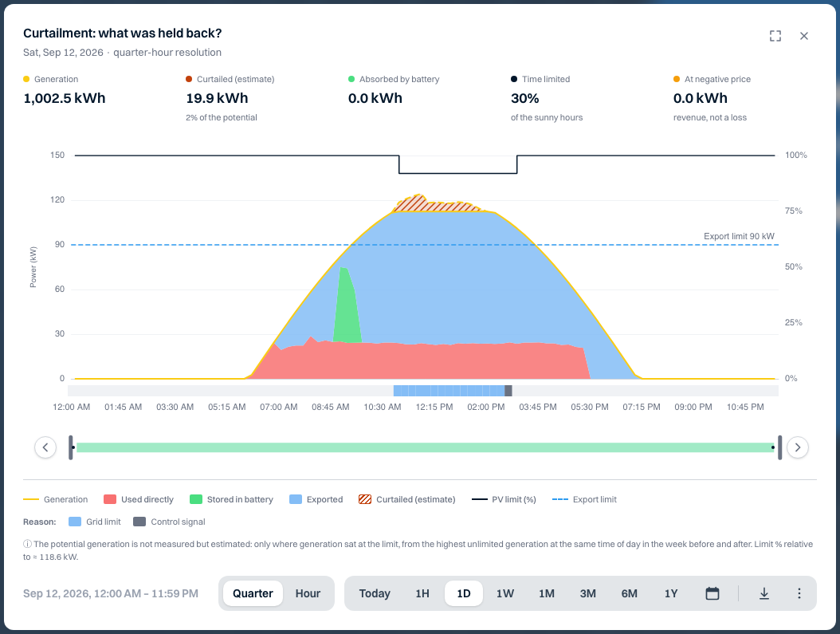Screen dimensions: 840x634
Task: Click the dark control signal segment in reason bar
Action: pyautogui.click(x=508, y=391)
